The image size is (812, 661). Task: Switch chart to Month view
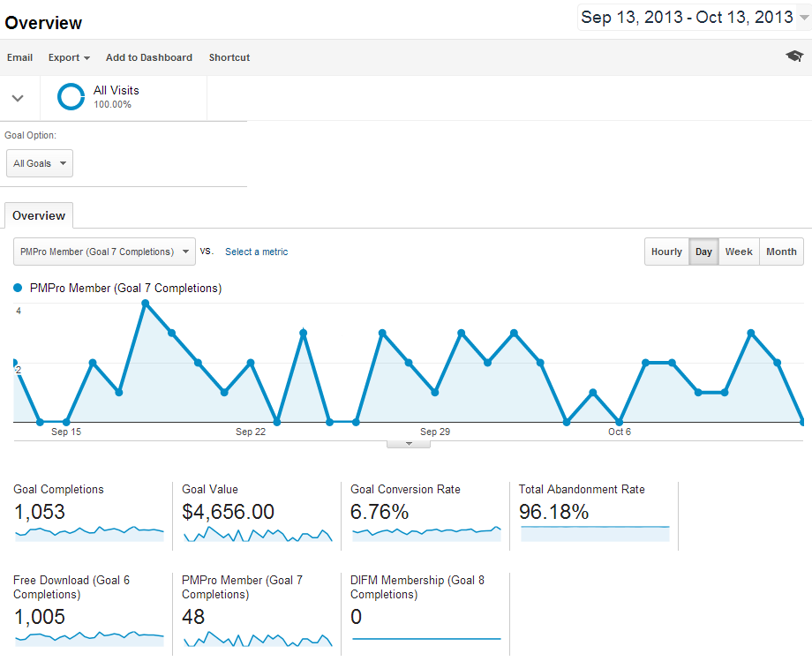tap(781, 252)
